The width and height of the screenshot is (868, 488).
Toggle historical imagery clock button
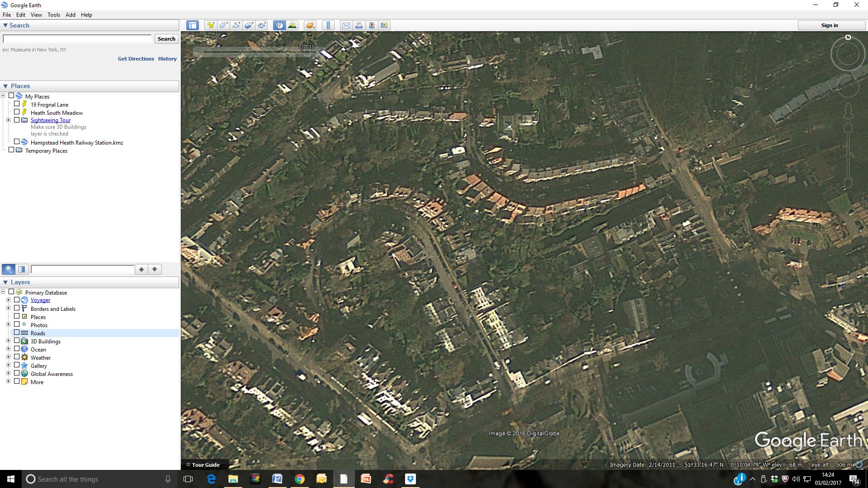tap(279, 25)
